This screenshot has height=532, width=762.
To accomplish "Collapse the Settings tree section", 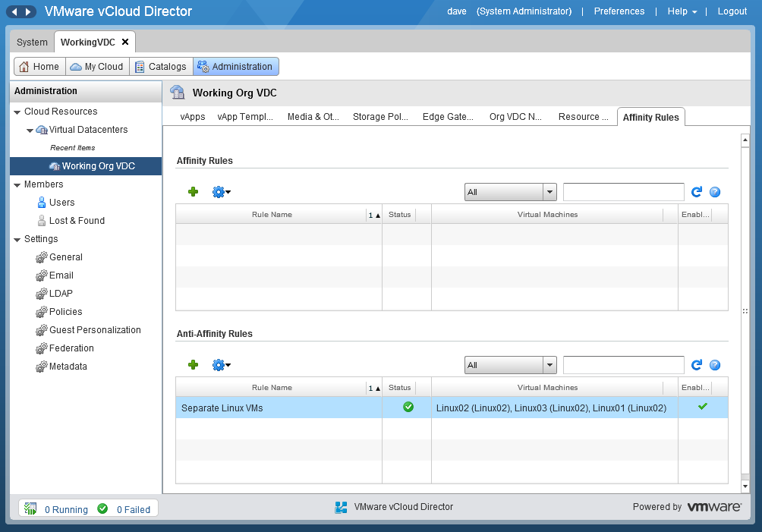I will (x=17, y=239).
